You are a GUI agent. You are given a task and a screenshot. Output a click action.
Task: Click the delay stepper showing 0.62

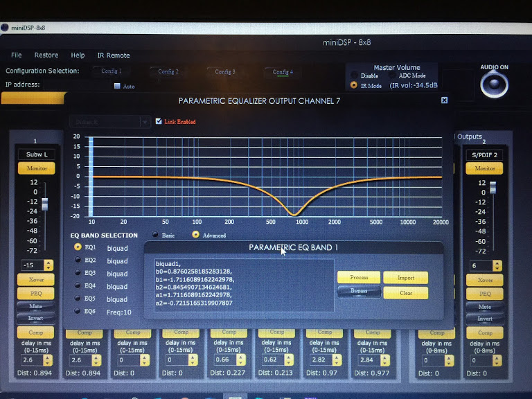[289, 360]
